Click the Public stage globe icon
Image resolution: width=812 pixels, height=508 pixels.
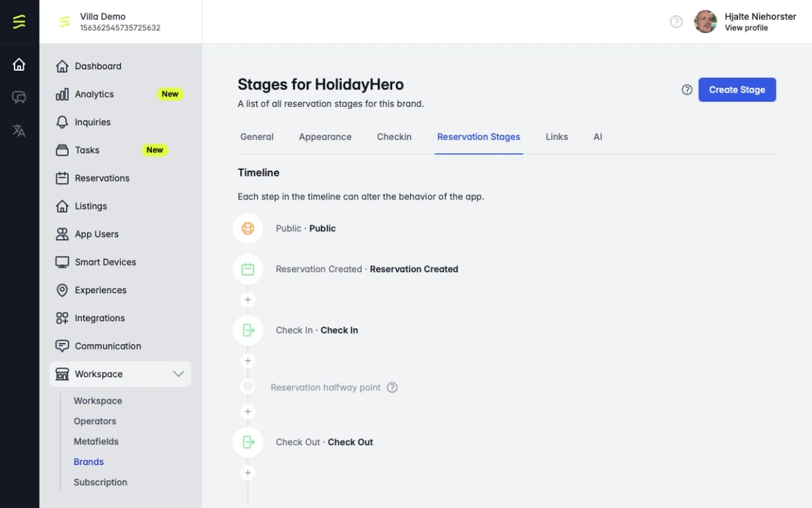coord(248,229)
